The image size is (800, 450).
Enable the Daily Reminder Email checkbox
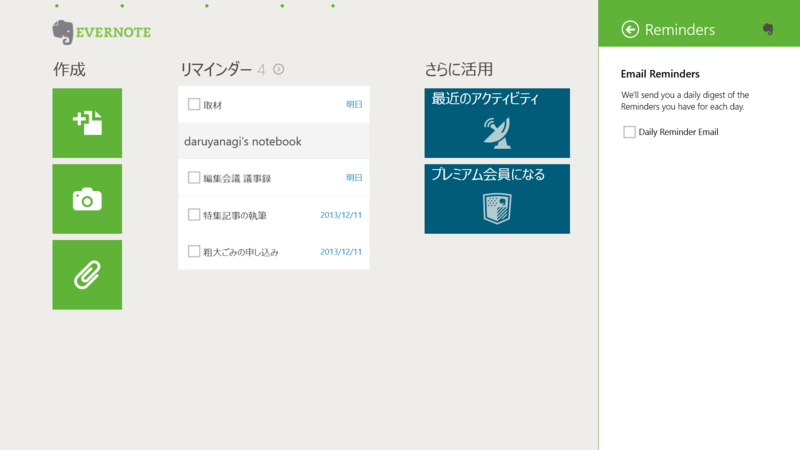[629, 132]
